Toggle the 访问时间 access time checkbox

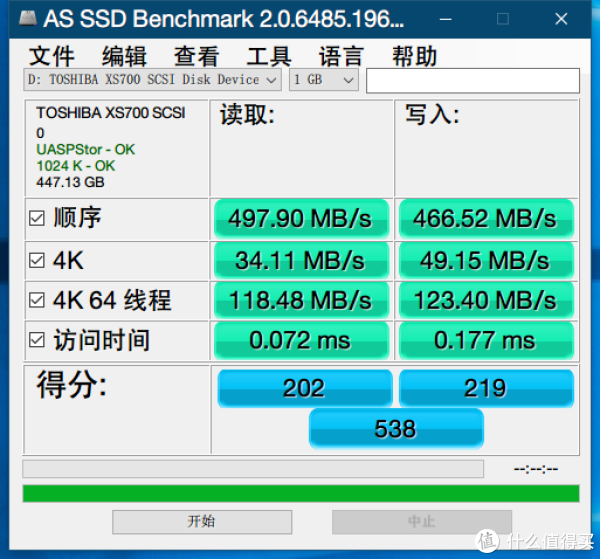(37, 340)
